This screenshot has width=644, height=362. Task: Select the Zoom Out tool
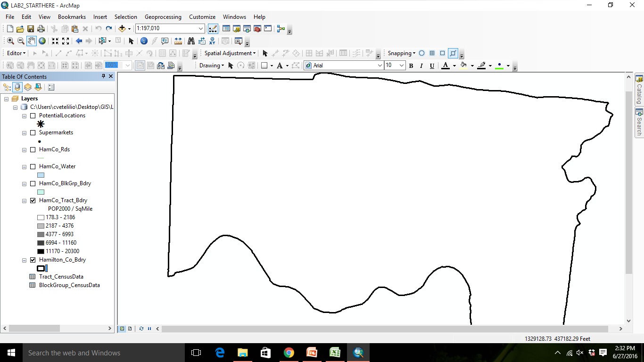21,41
